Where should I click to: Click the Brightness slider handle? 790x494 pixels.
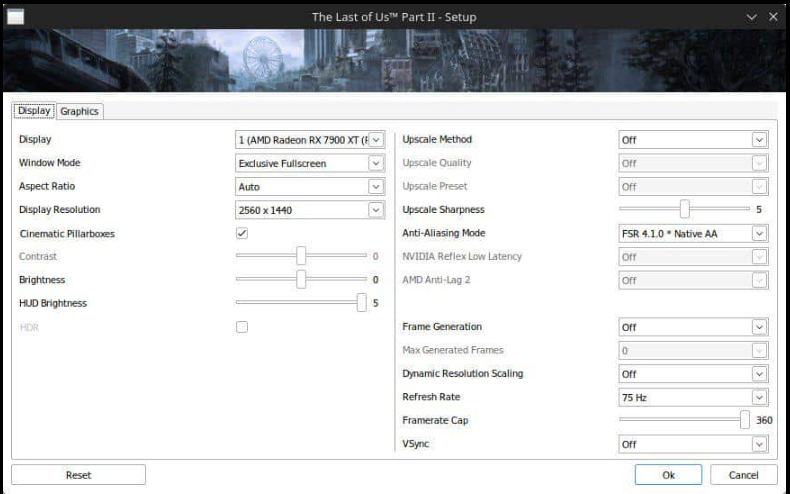pos(301,280)
